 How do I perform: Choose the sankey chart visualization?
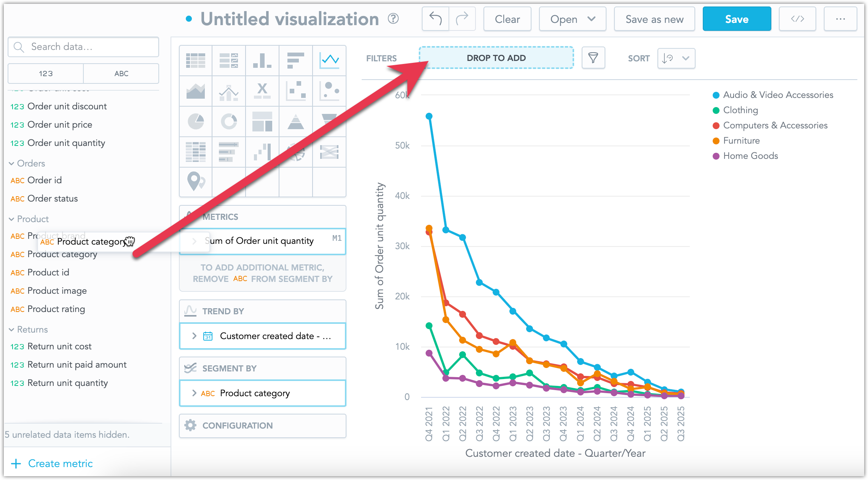click(x=329, y=152)
